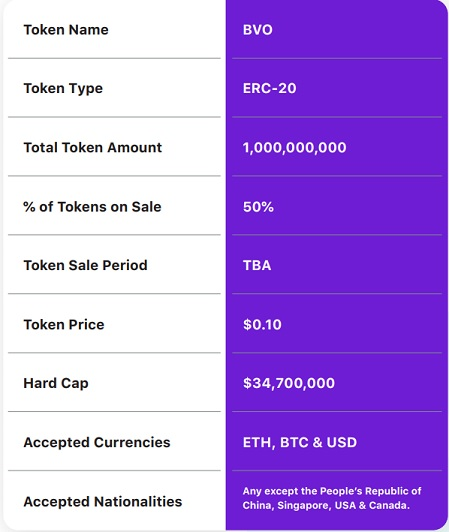
Task: Select the 50% value
Action: point(258,207)
